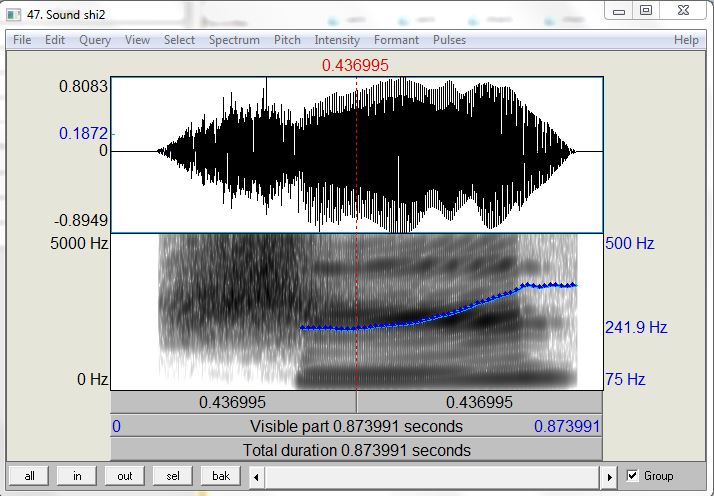Open the Intensity menu
This screenshot has height=496, width=714.
pyautogui.click(x=337, y=40)
